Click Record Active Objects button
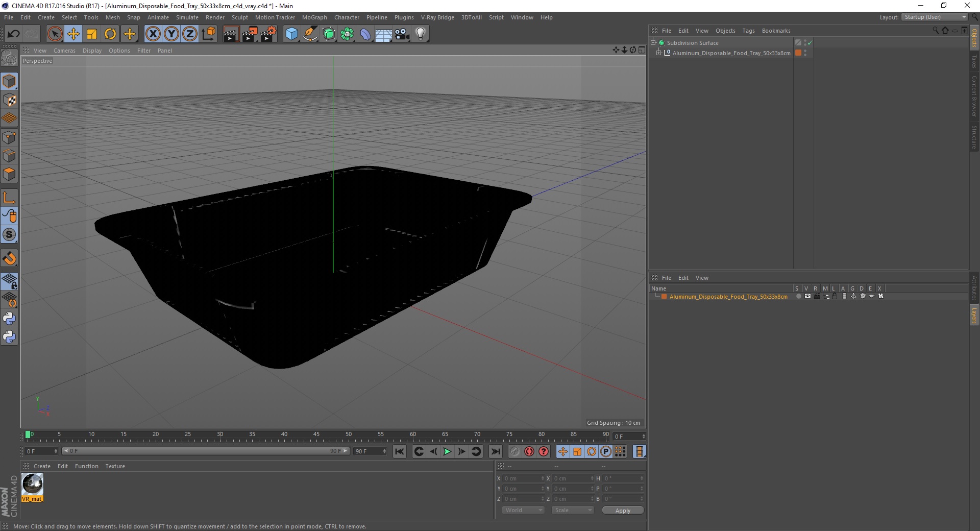Screen dimensions: 980x531 click(515, 451)
